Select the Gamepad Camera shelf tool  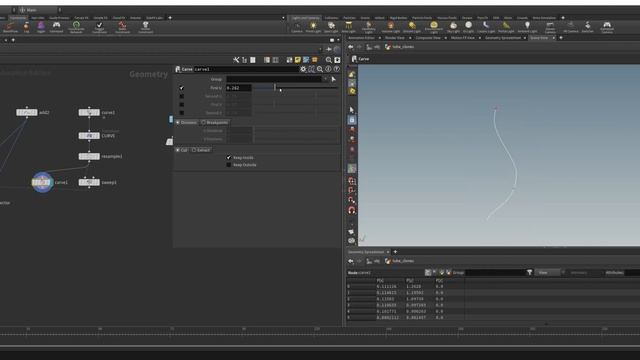(607, 27)
